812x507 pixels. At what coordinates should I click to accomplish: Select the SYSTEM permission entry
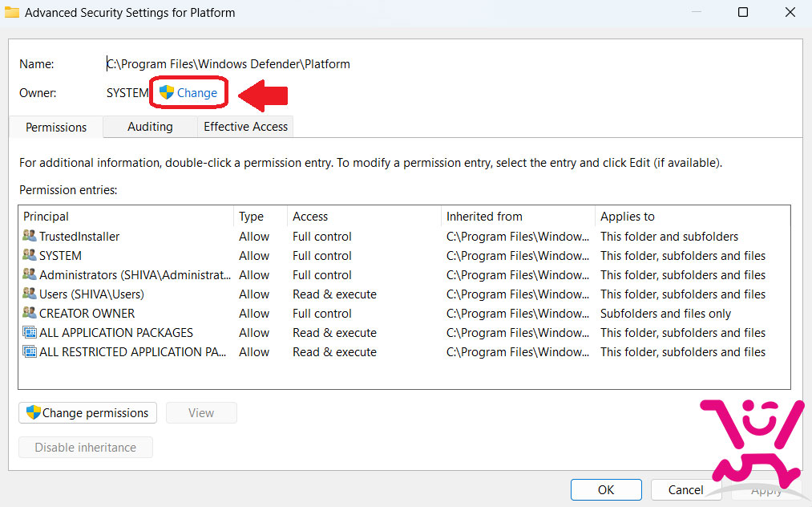coord(404,256)
